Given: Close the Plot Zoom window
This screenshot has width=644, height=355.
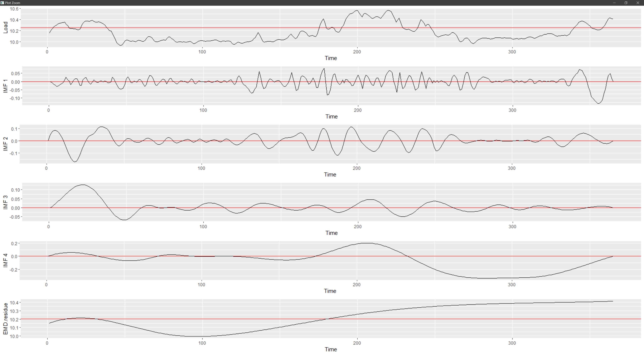Looking at the screenshot, I should [638, 3].
